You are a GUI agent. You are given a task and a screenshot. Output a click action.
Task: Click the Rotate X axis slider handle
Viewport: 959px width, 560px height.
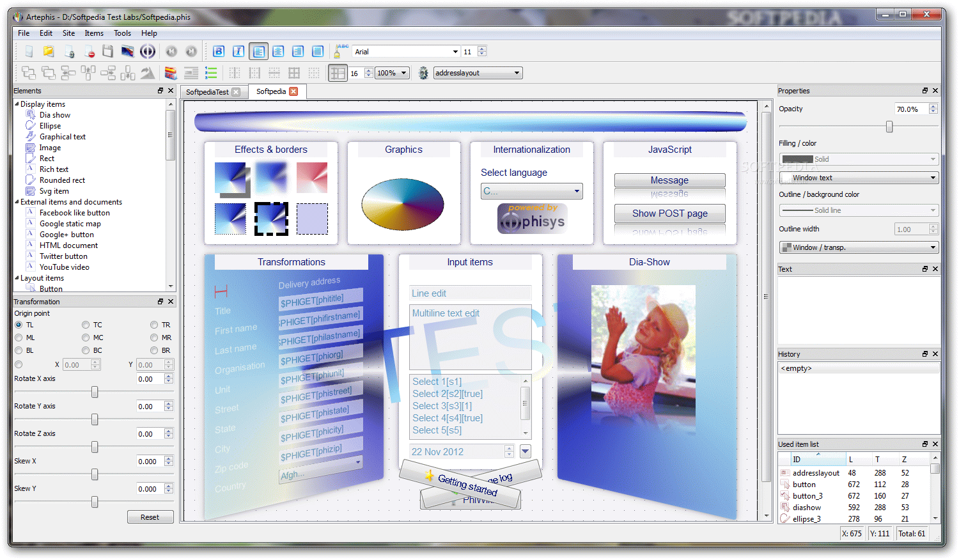point(95,392)
